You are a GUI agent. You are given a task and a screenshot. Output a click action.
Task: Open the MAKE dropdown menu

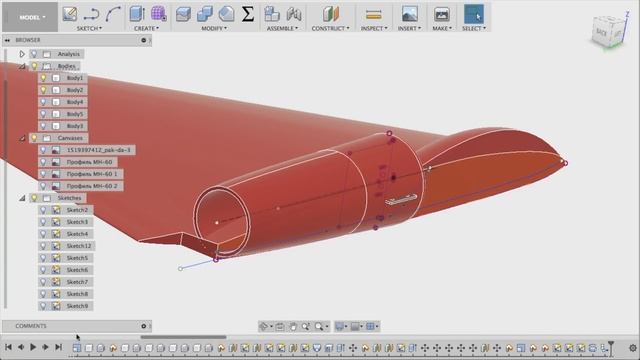[x=442, y=28]
